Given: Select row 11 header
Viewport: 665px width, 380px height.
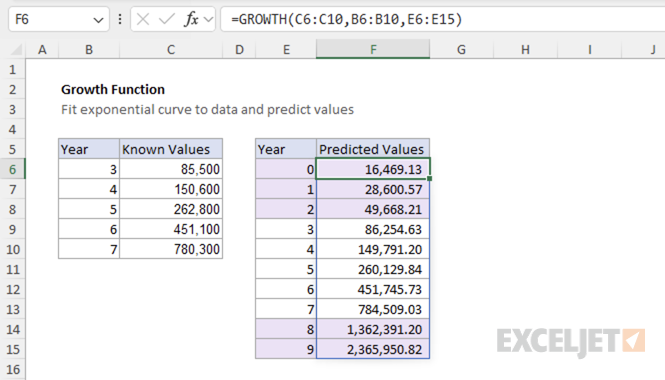Looking at the screenshot, I should 13,269.
